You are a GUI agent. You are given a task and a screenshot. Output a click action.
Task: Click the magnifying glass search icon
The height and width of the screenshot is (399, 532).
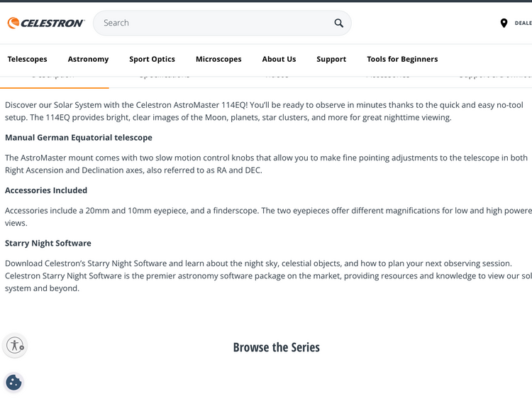click(x=338, y=23)
